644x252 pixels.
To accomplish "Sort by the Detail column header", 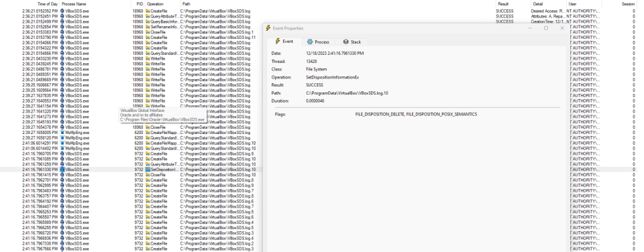I will click(538, 4).
